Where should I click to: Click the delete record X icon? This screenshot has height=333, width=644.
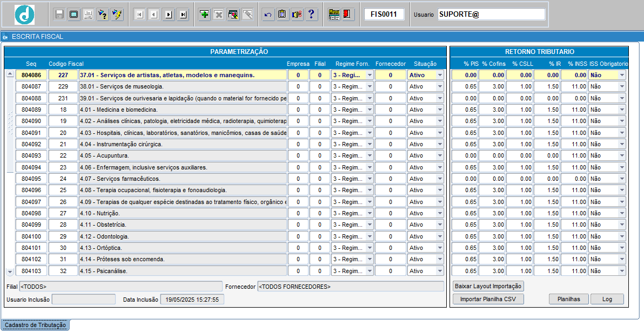219,15
